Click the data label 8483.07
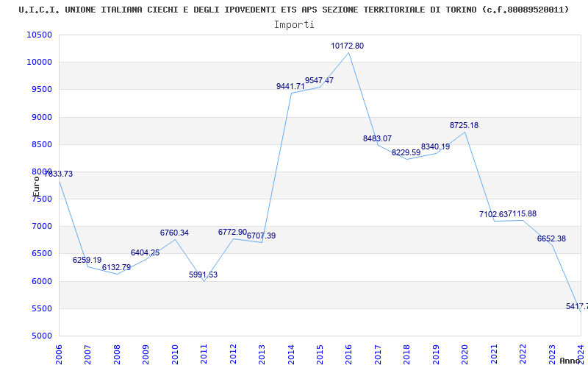Screen dimensions: 588x368 377,138
